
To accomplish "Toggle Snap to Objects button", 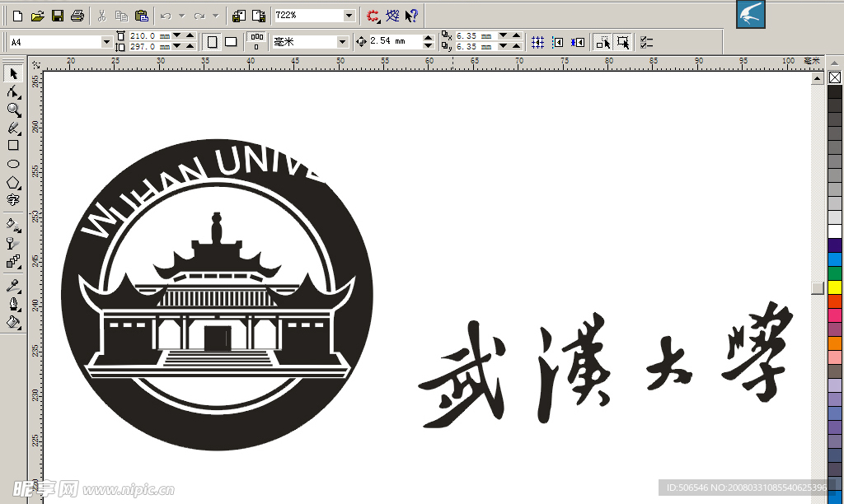I will (578, 42).
